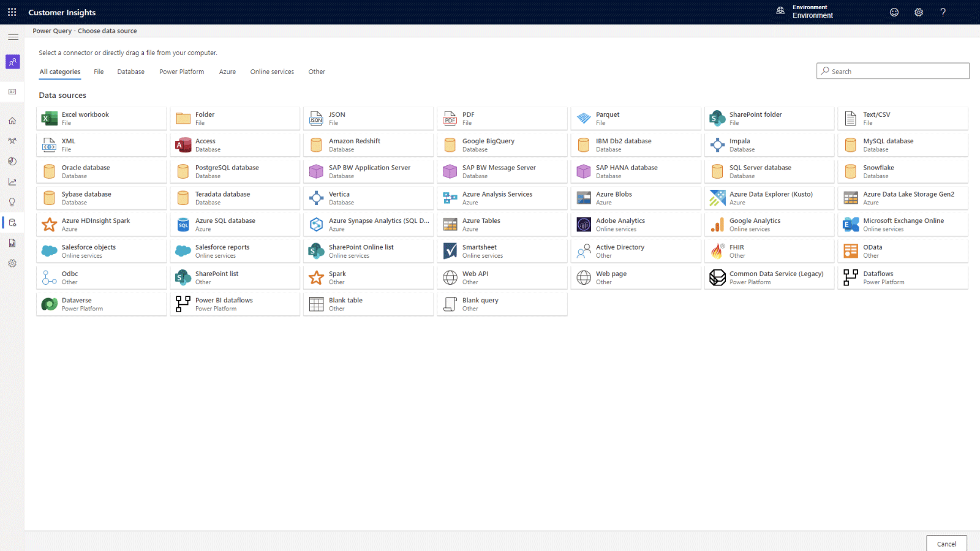
Task: Select the Excel workbook connector
Action: 101,118
